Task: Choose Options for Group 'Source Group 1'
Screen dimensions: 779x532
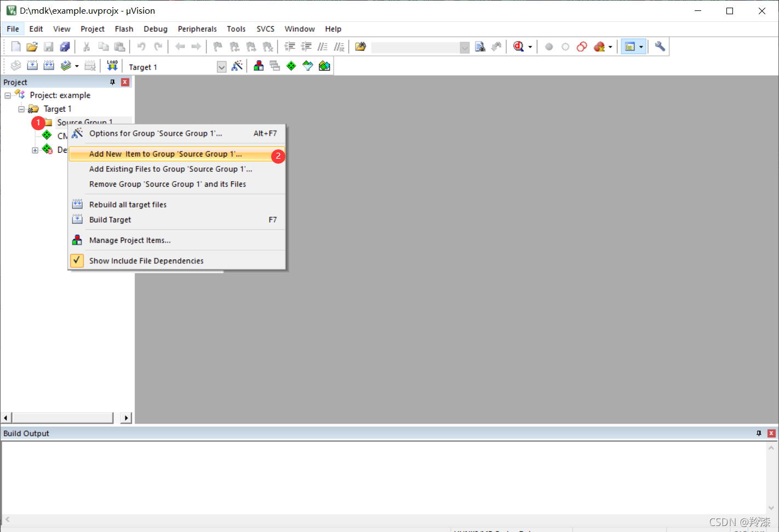Action: (x=177, y=134)
